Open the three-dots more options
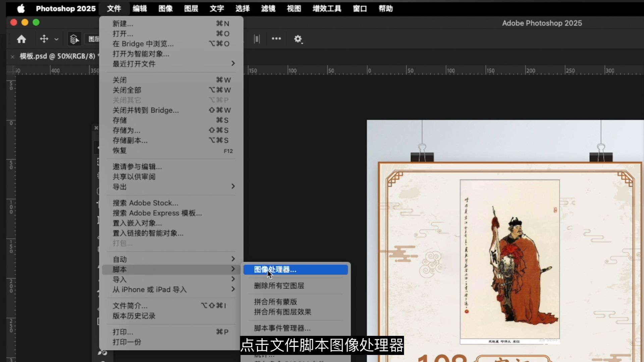Image resolution: width=644 pixels, height=362 pixels. click(276, 39)
